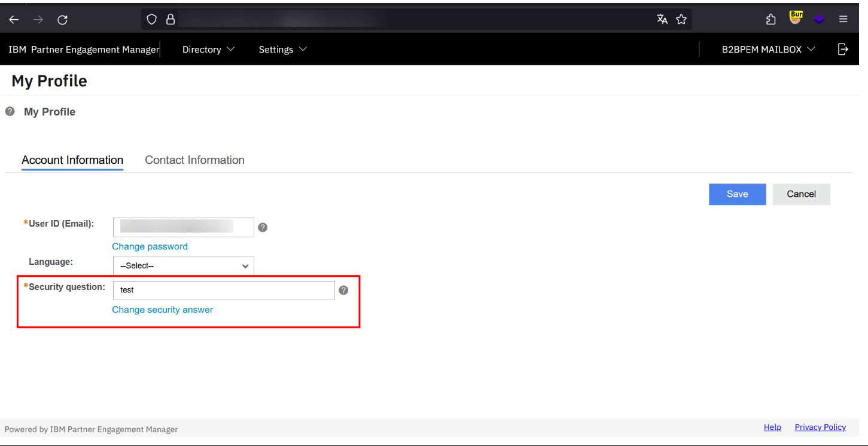
Task: Select the Account Information tab
Action: tap(72, 160)
